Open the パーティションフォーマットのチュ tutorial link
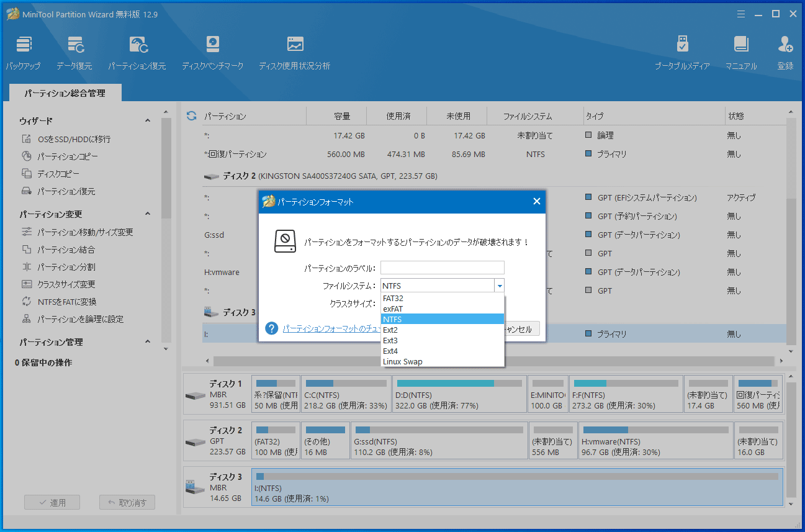The width and height of the screenshot is (805, 532). point(331,329)
